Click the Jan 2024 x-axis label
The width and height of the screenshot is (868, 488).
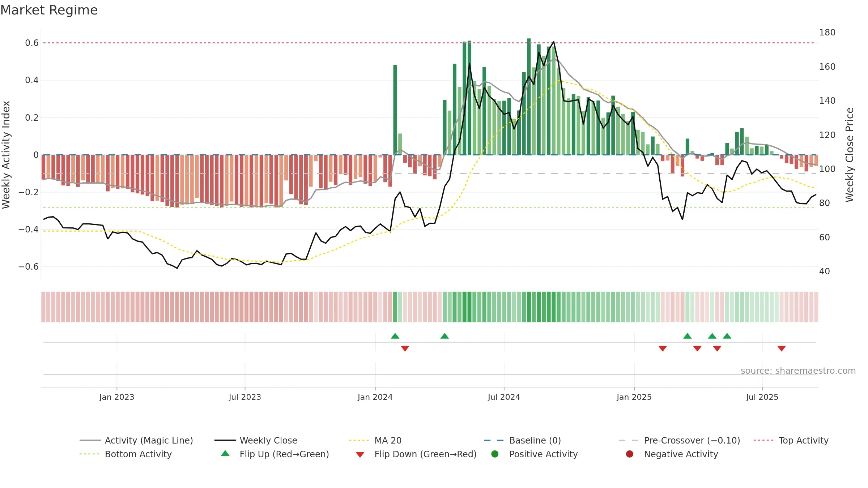pyautogui.click(x=375, y=397)
